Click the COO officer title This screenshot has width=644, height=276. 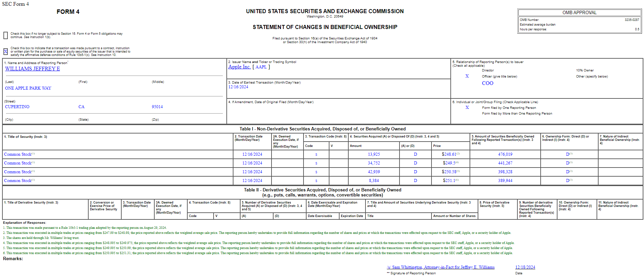click(487, 83)
